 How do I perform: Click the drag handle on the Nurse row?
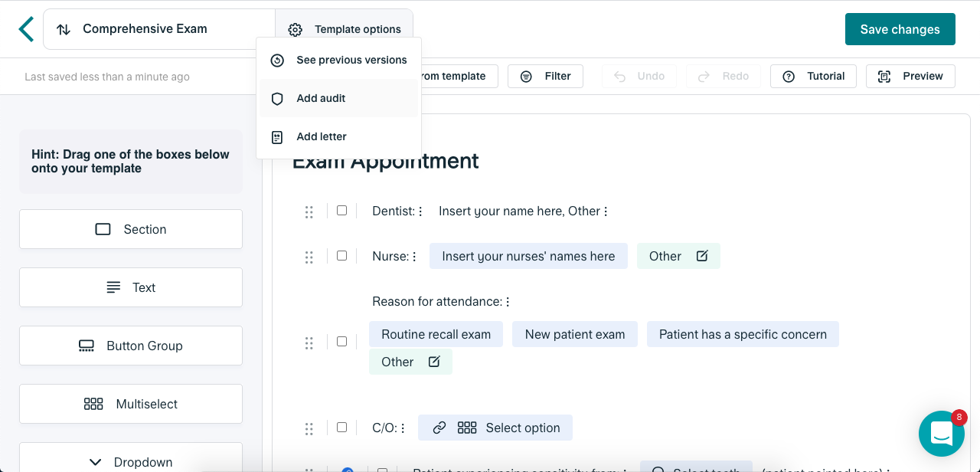[309, 257]
